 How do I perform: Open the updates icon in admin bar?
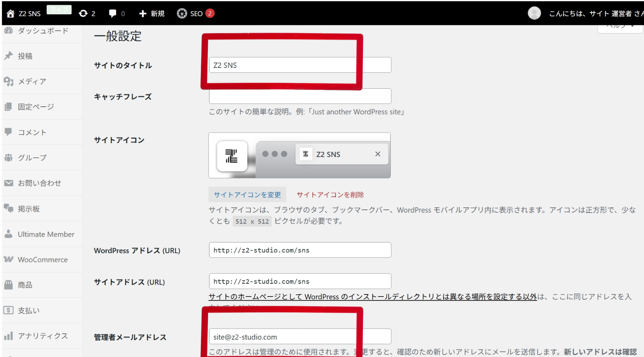click(83, 13)
